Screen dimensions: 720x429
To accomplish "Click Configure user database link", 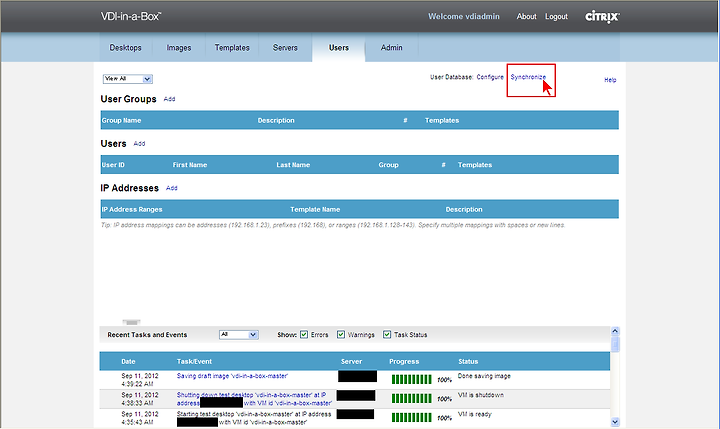I will point(490,77).
